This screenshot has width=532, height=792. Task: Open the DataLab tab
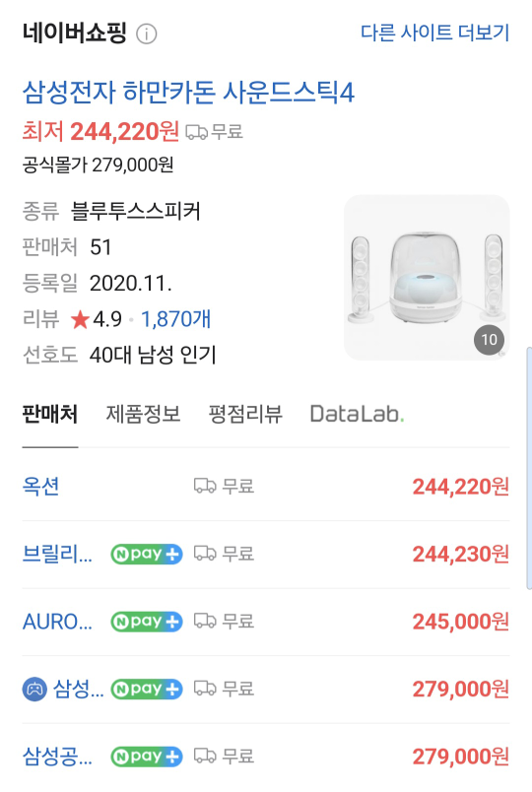point(357,414)
